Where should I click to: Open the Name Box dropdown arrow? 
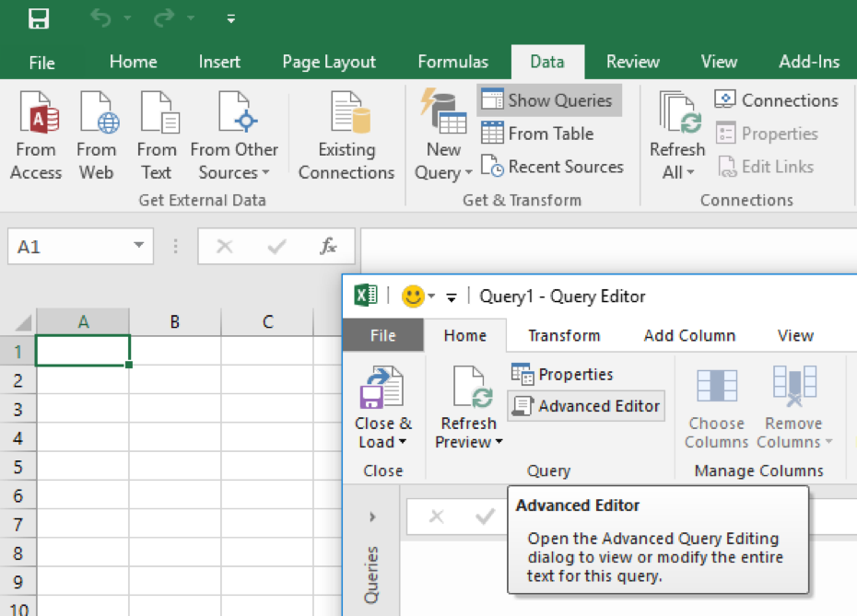[139, 246]
